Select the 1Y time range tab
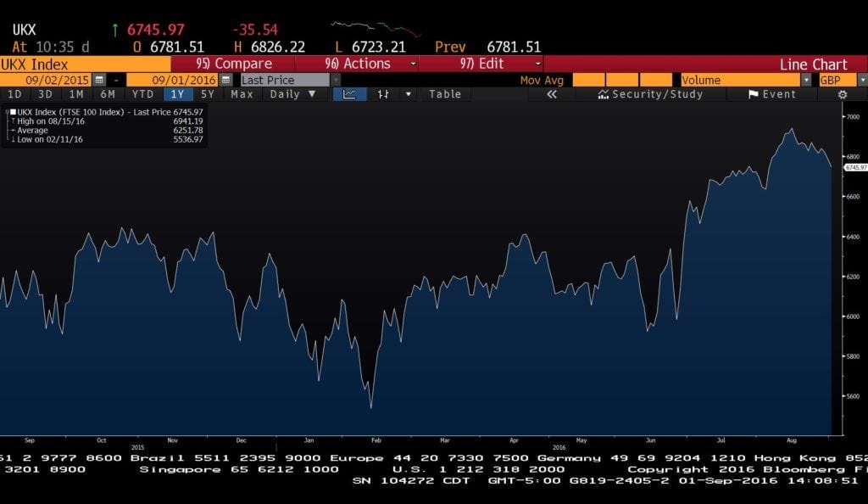This screenshot has width=868, height=504. [177, 94]
